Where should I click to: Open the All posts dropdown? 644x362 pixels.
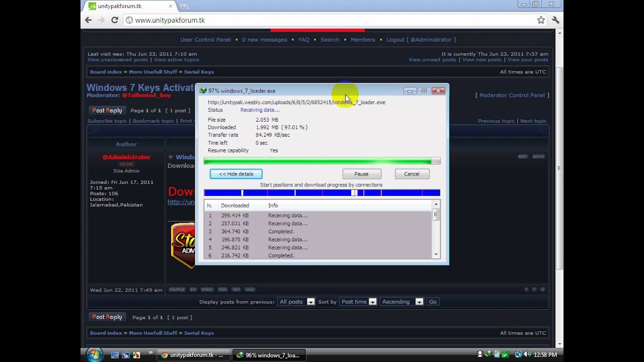[x=296, y=302]
